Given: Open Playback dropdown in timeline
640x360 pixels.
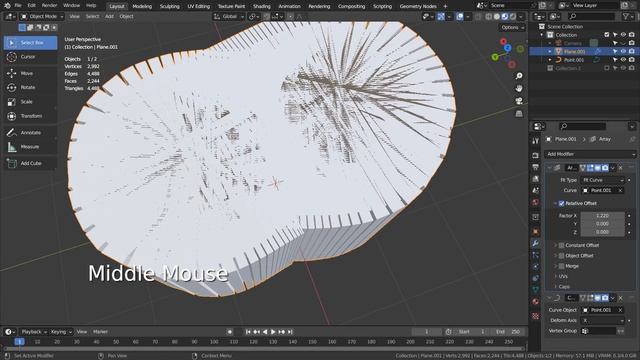Looking at the screenshot, I should [x=34, y=332].
